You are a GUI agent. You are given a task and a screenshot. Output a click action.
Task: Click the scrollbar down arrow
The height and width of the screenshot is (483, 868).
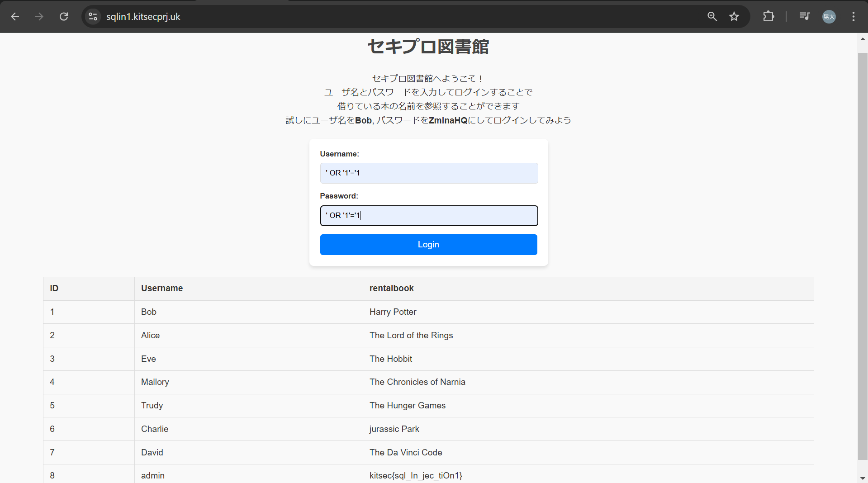[863, 478]
